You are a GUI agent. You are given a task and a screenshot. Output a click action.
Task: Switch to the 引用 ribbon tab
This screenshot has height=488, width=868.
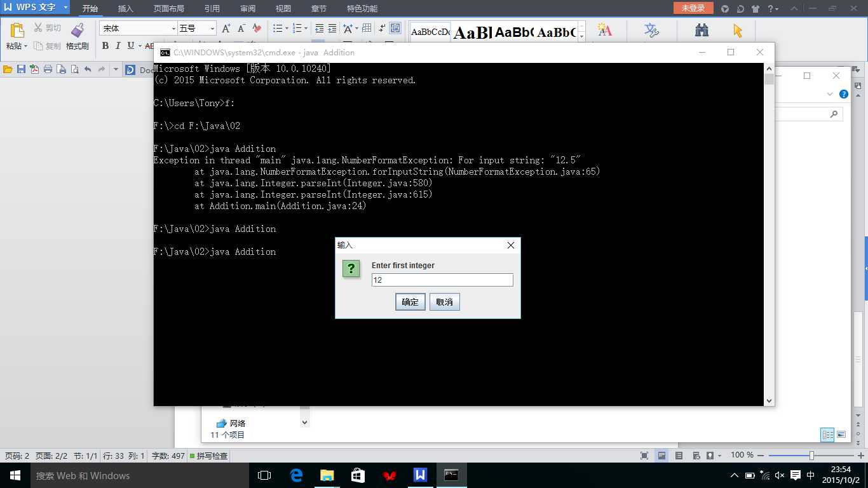click(x=212, y=9)
